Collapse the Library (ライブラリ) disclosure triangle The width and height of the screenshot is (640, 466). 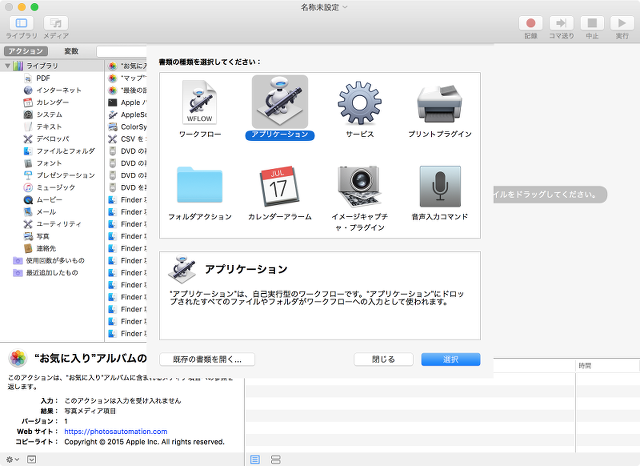tap(7, 66)
